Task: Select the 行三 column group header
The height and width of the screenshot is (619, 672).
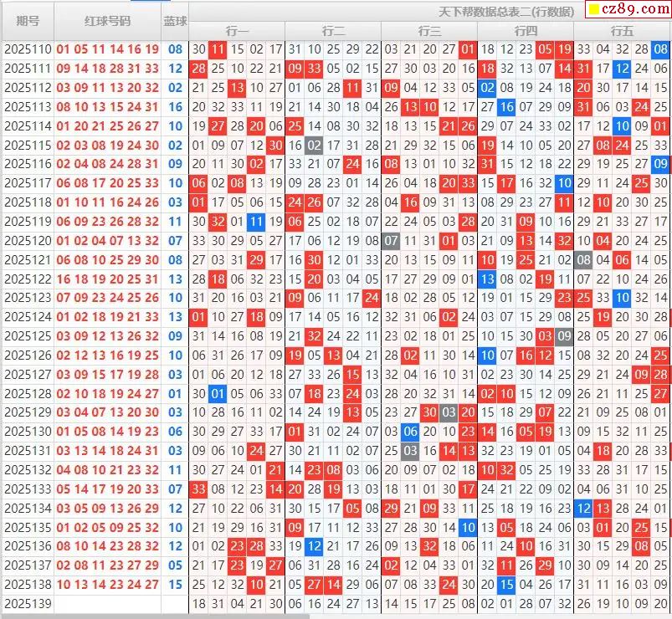Action: point(429,31)
